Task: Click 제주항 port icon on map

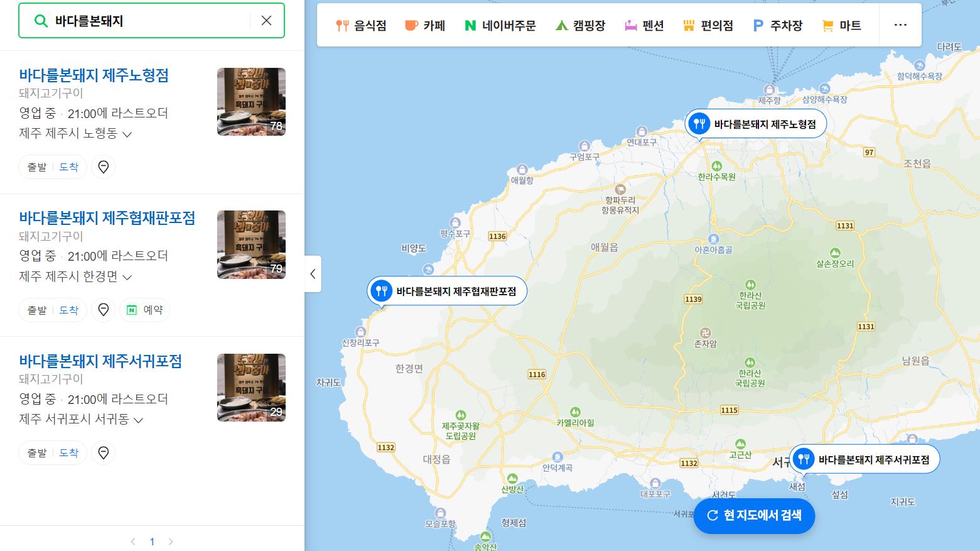Action: (770, 89)
